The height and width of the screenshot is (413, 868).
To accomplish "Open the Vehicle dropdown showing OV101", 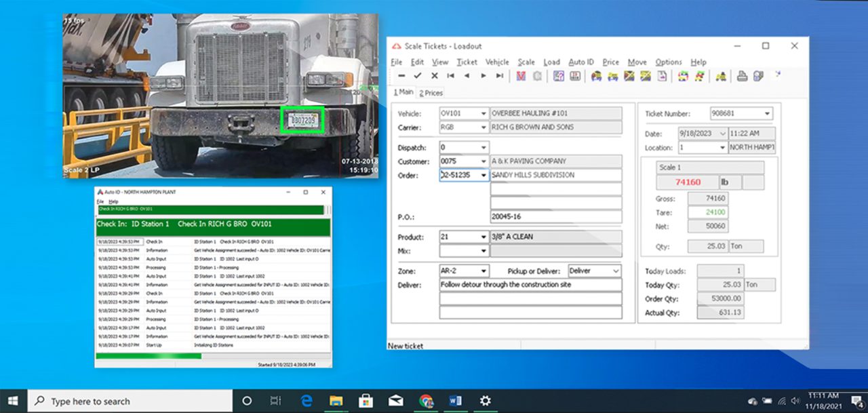I will 483,114.
